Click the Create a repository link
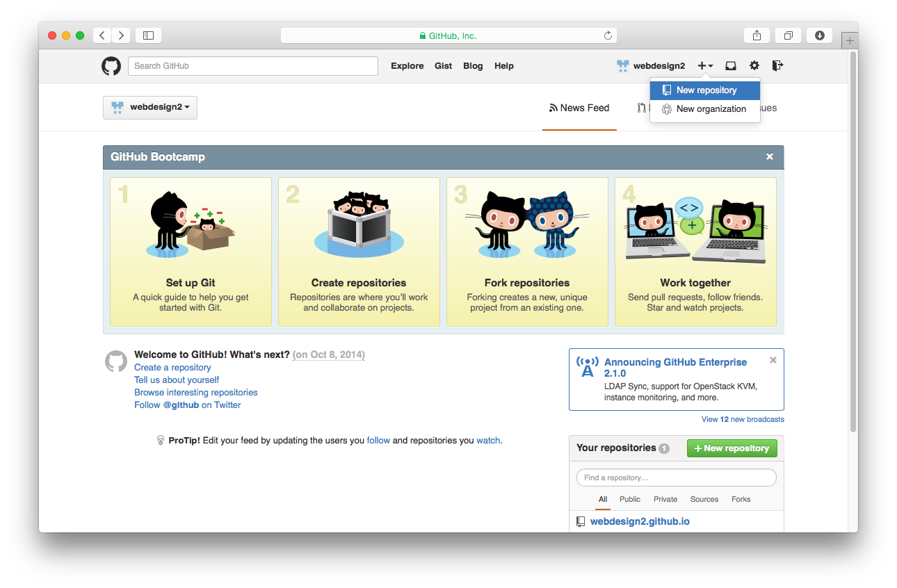 tap(172, 367)
